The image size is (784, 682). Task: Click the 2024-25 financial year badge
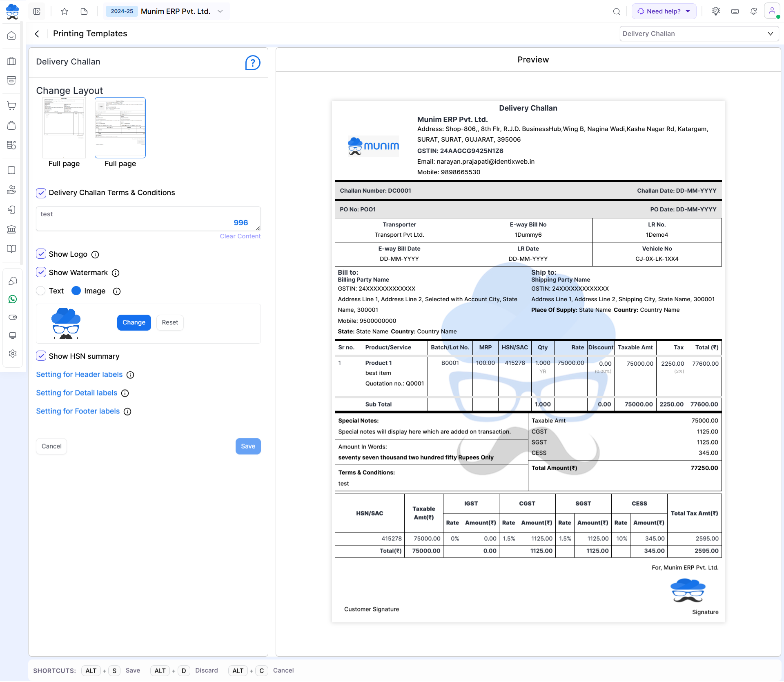[x=122, y=11]
